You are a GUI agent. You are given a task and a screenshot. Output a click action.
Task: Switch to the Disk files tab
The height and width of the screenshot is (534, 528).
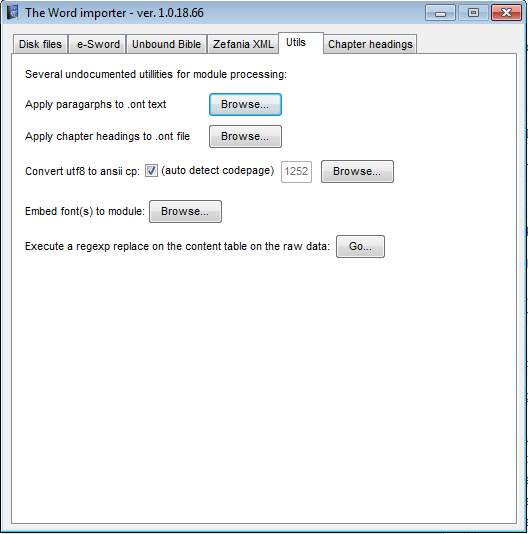click(x=40, y=44)
